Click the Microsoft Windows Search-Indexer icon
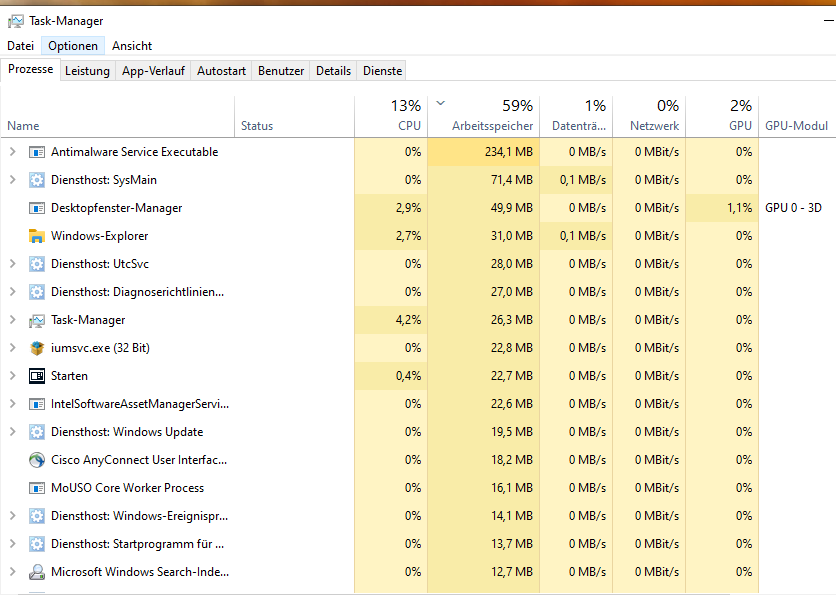This screenshot has width=836, height=595. point(37,572)
